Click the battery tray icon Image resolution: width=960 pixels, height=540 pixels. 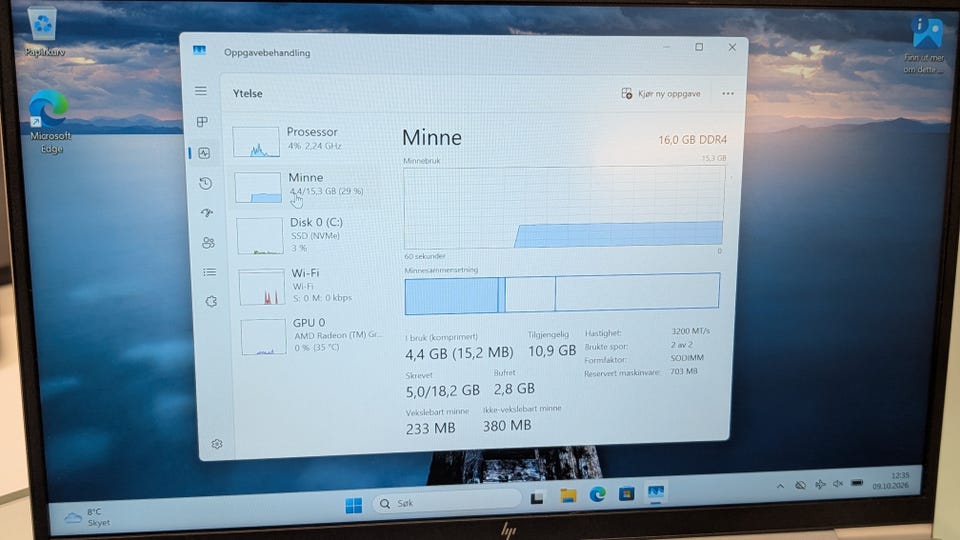pos(857,482)
